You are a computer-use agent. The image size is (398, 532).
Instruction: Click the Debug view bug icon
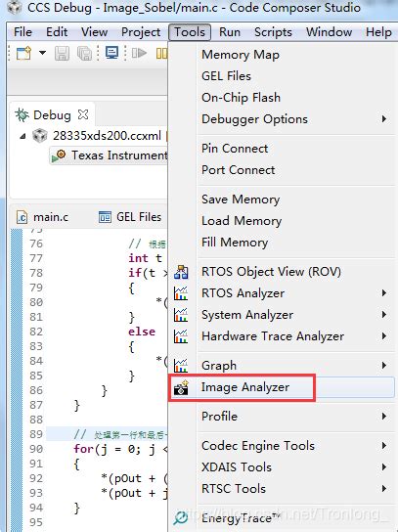[x=22, y=115]
